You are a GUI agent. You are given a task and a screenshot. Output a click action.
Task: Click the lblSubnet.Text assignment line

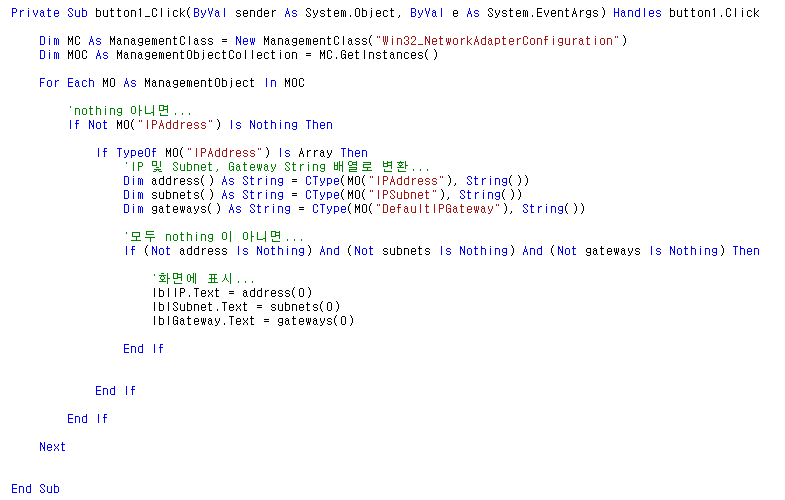pyautogui.click(x=246, y=307)
